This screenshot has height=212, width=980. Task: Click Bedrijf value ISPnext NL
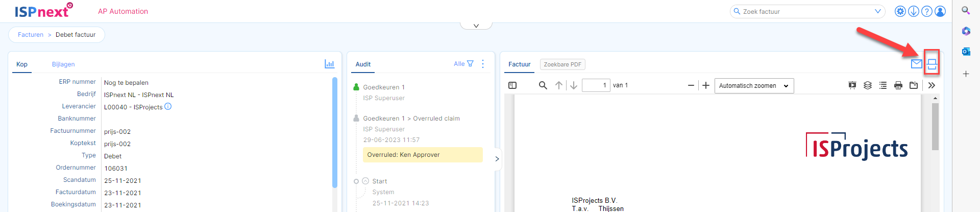pos(139,95)
